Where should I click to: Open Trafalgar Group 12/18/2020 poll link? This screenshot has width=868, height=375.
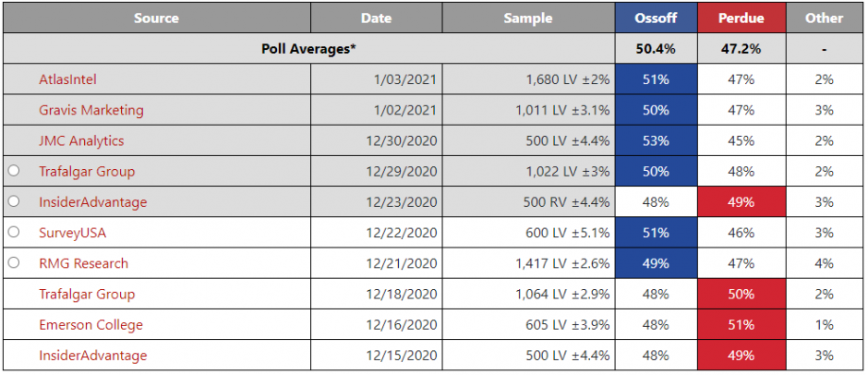coord(87,294)
